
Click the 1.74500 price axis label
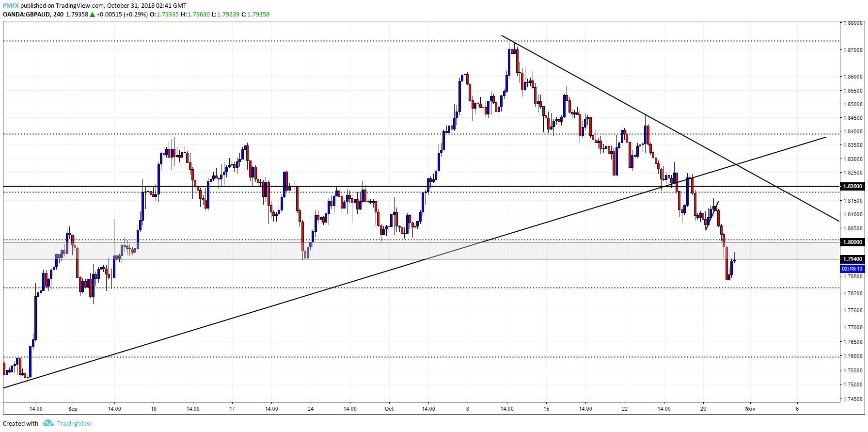point(853,399)
